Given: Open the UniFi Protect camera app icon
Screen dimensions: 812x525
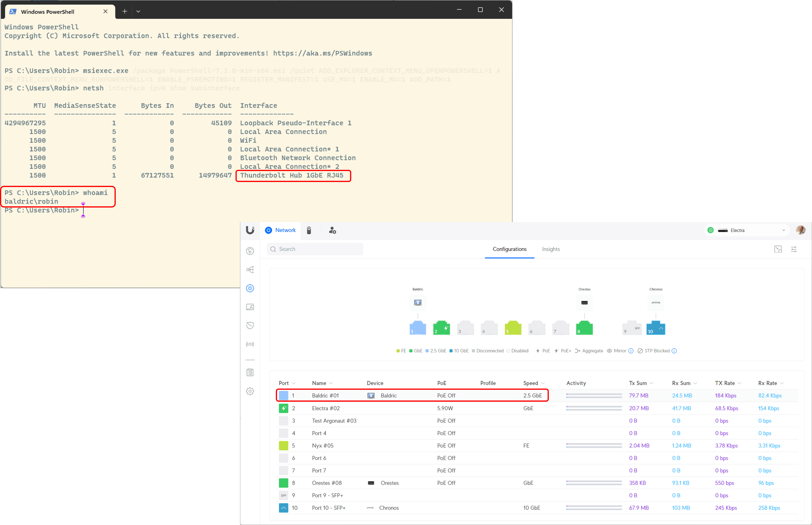Looking at the screenshot, I should [x=309, y=230].
